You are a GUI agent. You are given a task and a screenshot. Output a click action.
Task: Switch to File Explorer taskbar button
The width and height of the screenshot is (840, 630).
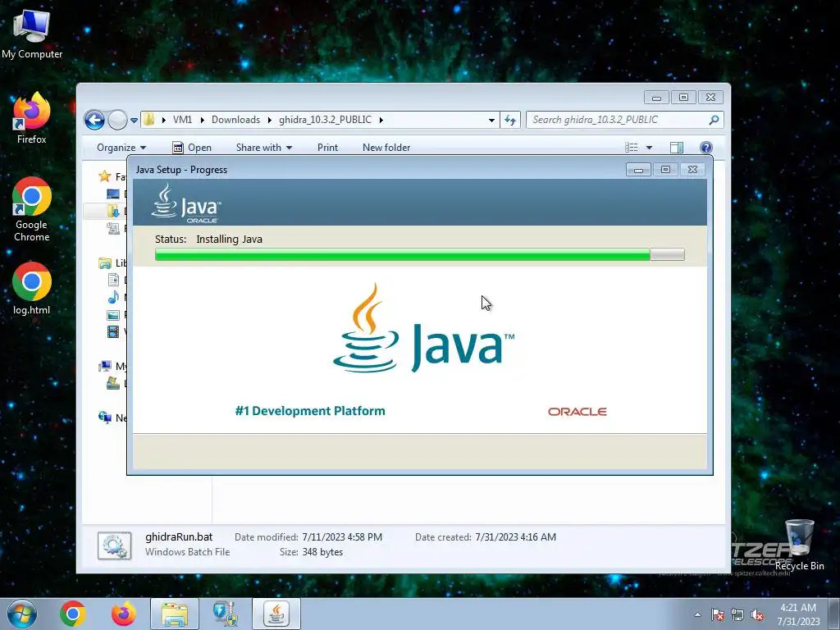(175, 614)
